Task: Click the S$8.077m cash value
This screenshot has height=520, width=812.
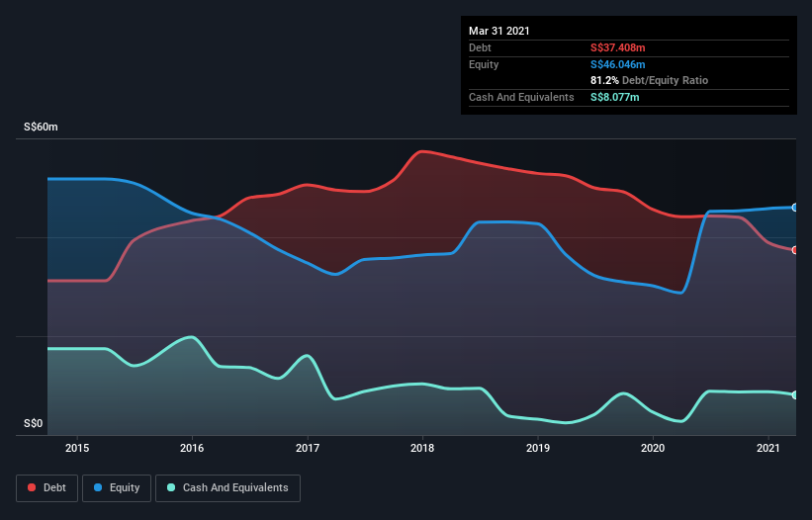Action: point(615,97)
